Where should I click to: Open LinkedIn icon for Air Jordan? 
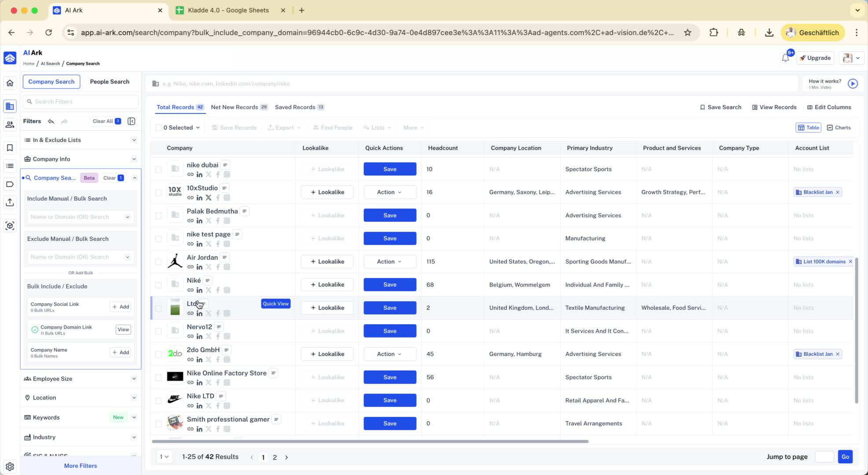199,267
